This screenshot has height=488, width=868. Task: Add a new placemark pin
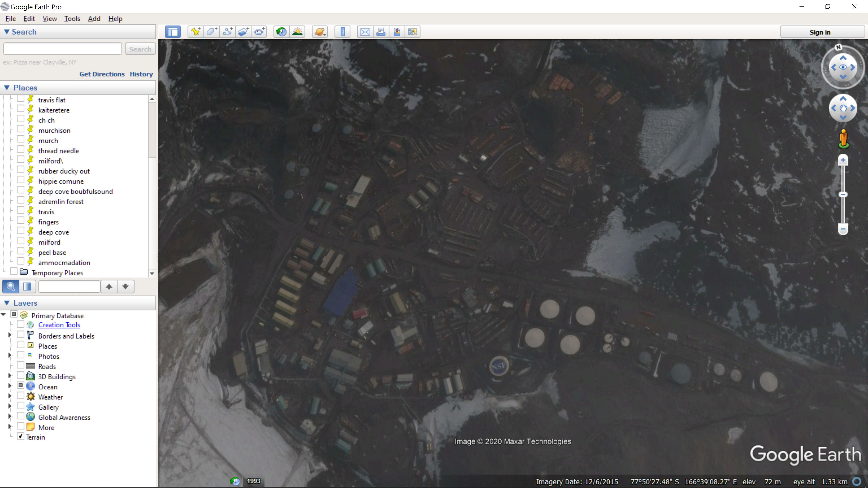(196, 32)
